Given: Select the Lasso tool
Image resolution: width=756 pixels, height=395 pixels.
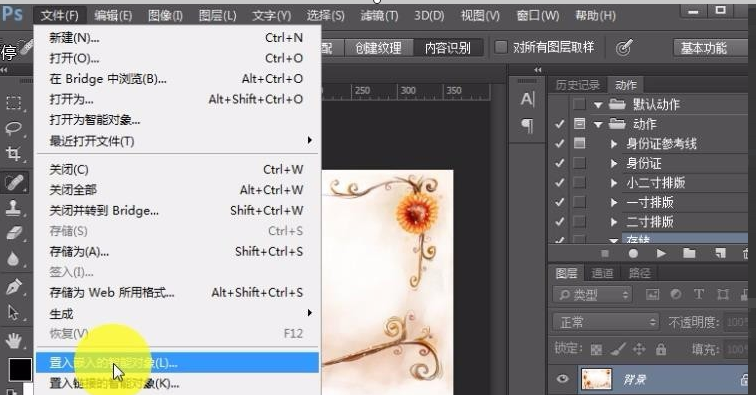Looking at the screenshot, I should click(x=14, y=128).
